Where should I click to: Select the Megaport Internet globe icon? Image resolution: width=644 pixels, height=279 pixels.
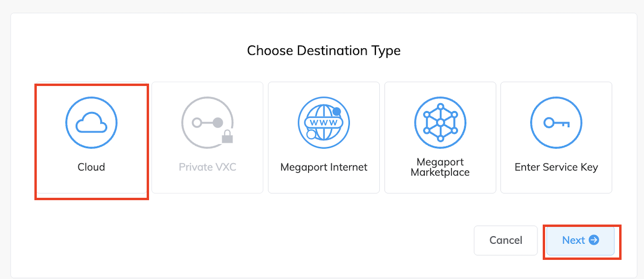point(324,122)
